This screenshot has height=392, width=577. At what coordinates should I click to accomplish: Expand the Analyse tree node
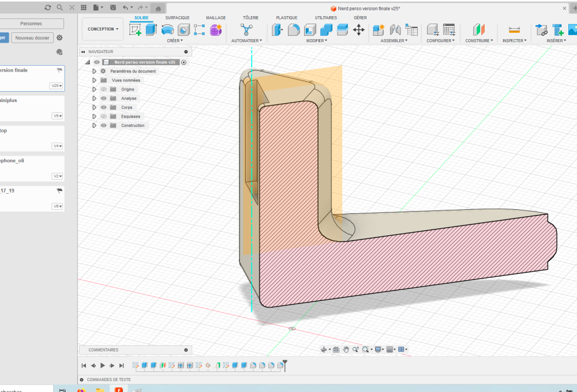(x=94, y=99)
